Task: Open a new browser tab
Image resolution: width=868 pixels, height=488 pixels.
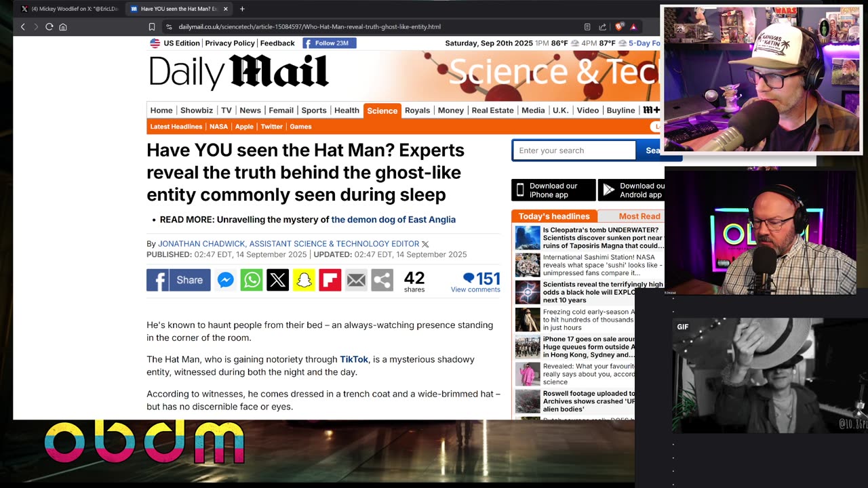Action: (242, 9)
